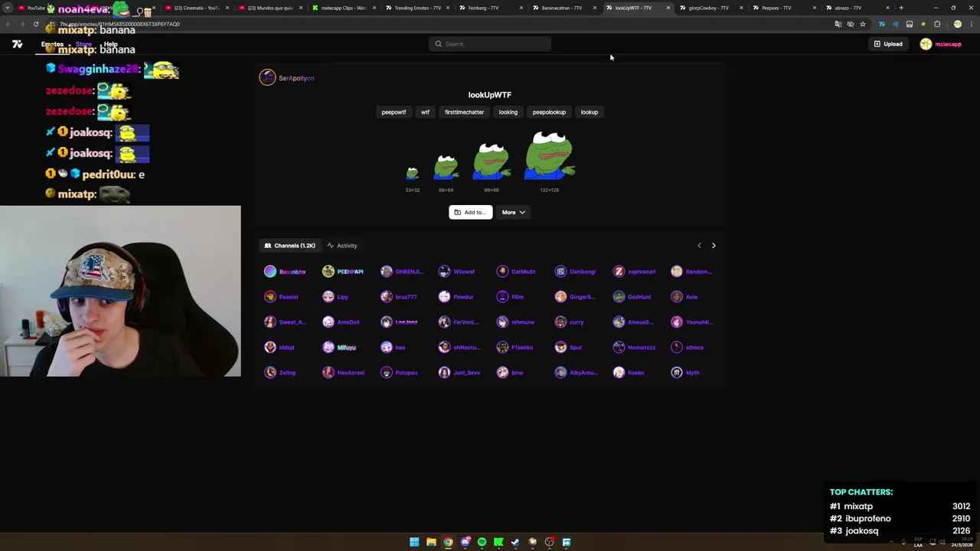Open the DatModz channel
Image resolution: width=980 pixels, height=551 pixels.
(516, 272)
